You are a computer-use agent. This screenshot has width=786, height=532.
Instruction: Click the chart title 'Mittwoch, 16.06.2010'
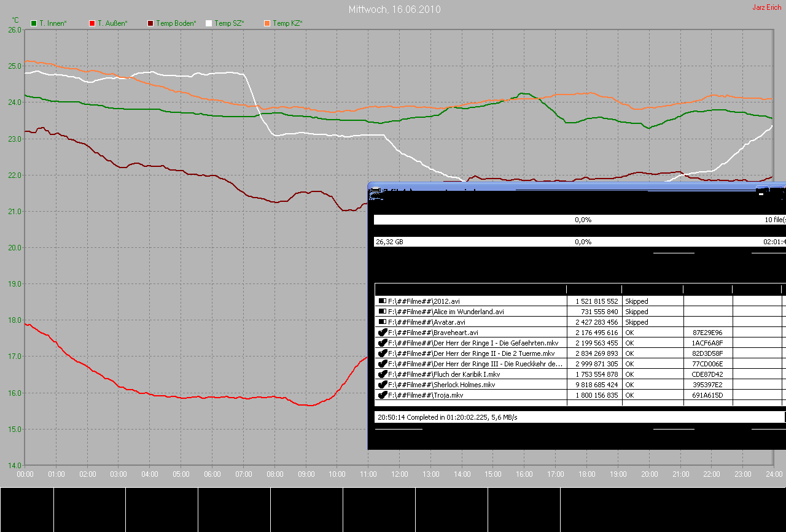tap(394, 9)
